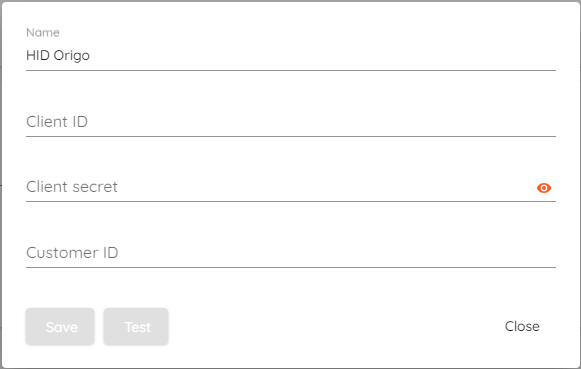Click the Client secret placeholder text
This screenshot has height=369, width=581.
click(72, 187)
